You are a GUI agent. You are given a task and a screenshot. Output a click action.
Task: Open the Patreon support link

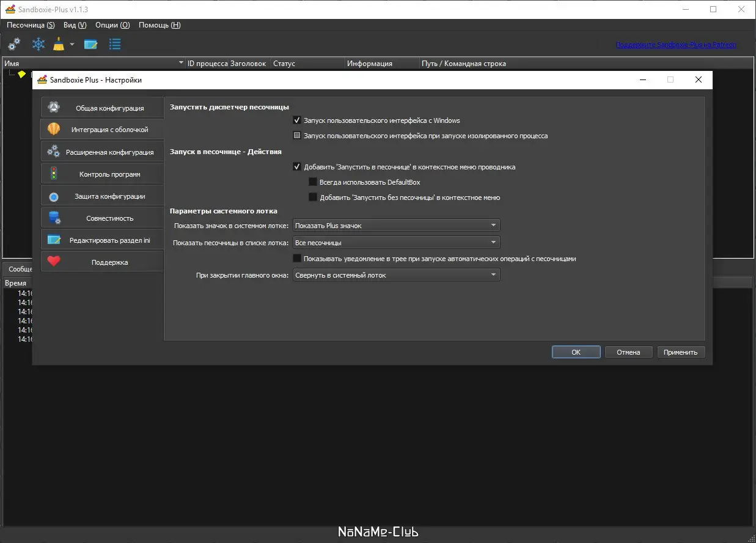(x=675, y=45)
